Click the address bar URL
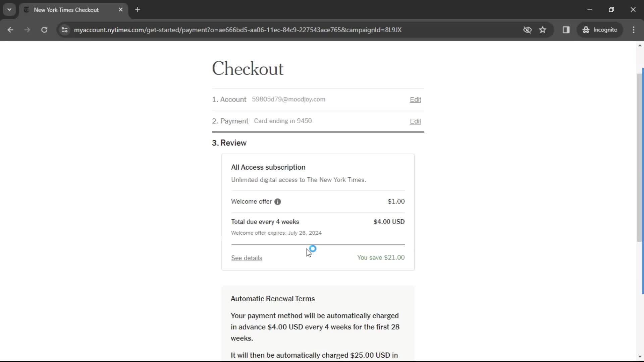Viewport: 644px width, 362px height. tap(237, 30)
